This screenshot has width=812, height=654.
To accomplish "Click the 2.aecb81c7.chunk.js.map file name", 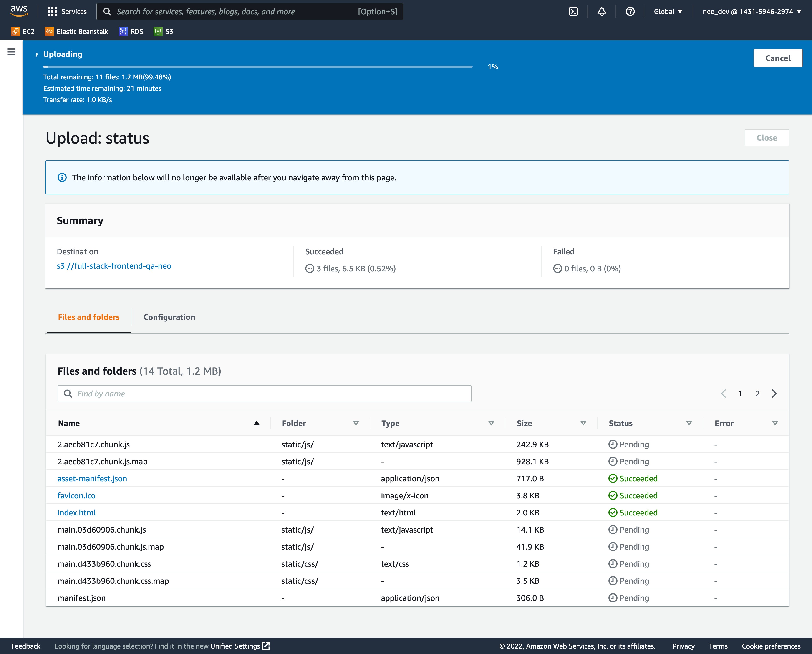I will click(x=102, y=462).
